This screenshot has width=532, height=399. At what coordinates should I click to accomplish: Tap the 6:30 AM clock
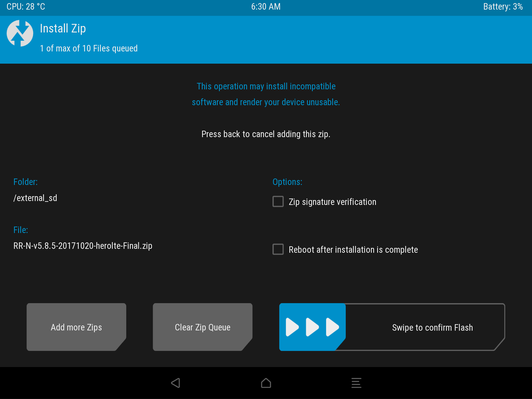(266, 7)
